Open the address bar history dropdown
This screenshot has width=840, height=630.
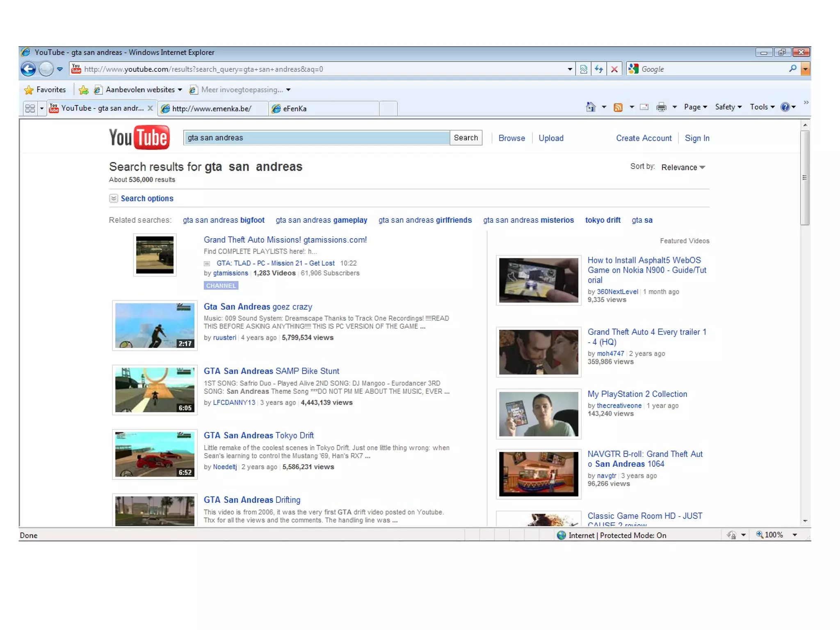pyautogui.click(x=570, y=69)
